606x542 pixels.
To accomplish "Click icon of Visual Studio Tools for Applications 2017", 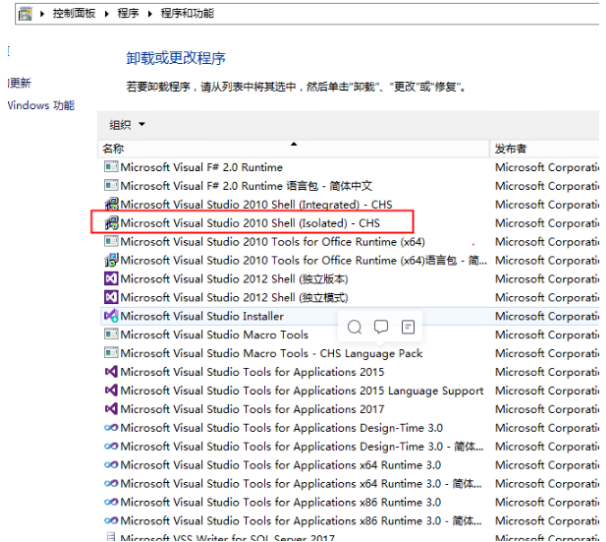I will (111, 409).
